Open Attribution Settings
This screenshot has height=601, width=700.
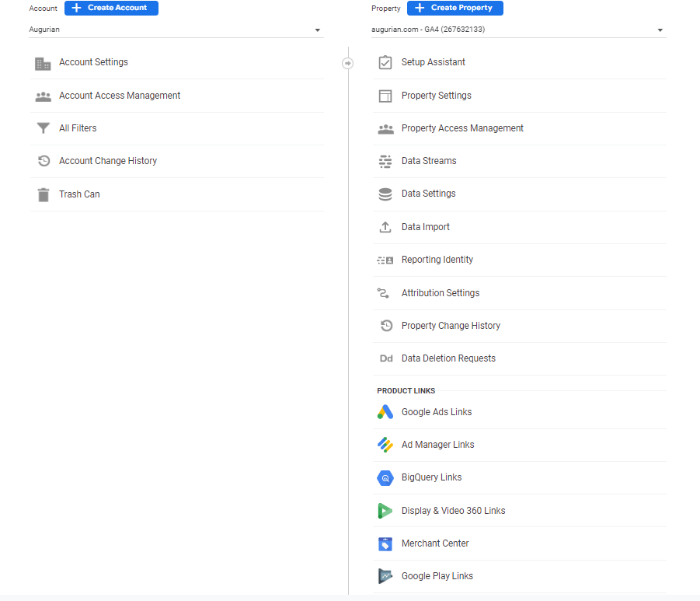[520, 293]
